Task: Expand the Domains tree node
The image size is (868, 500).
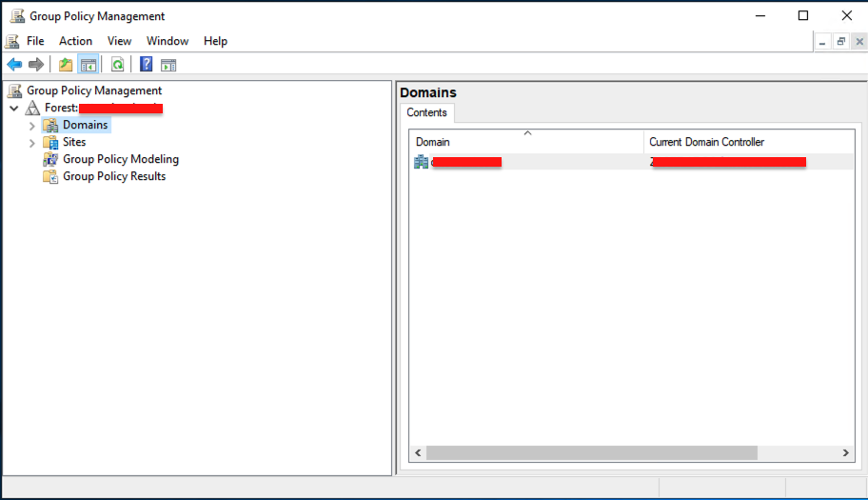Action: (x=31, y=126)
